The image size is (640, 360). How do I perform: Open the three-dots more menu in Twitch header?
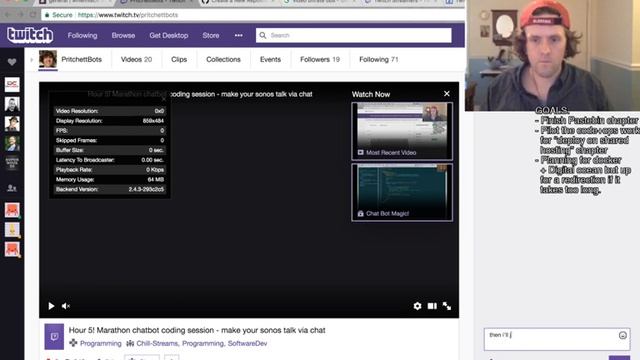click(x=238, y=36)
